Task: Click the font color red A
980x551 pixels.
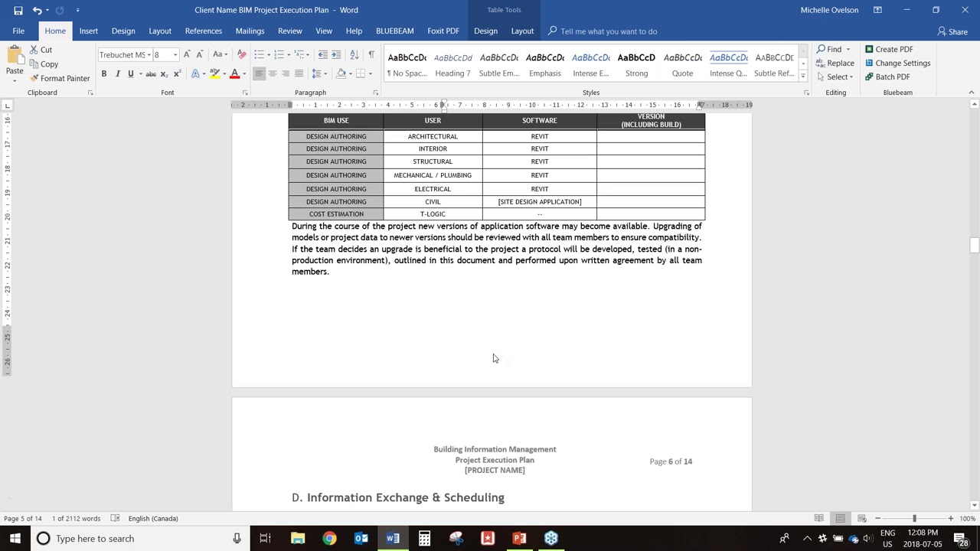Action: click(234, 73)
